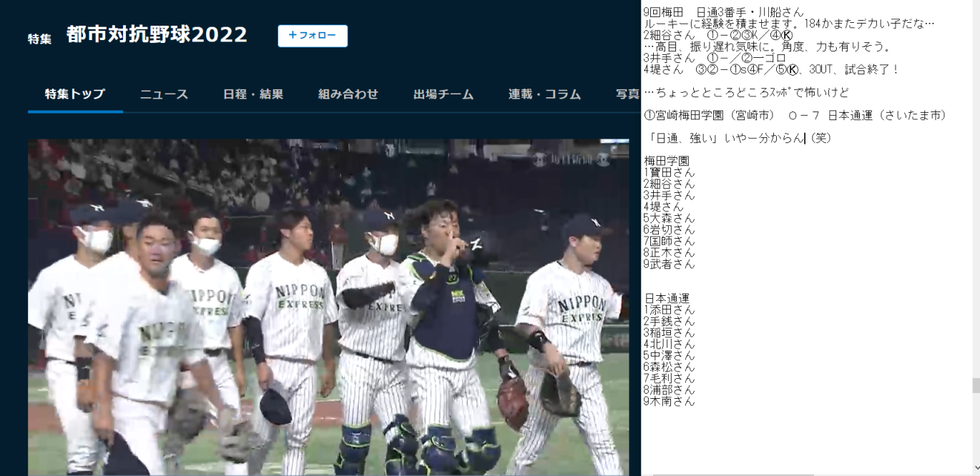Click the 3井手さん line ending ーゴロ

coord(715,58)
